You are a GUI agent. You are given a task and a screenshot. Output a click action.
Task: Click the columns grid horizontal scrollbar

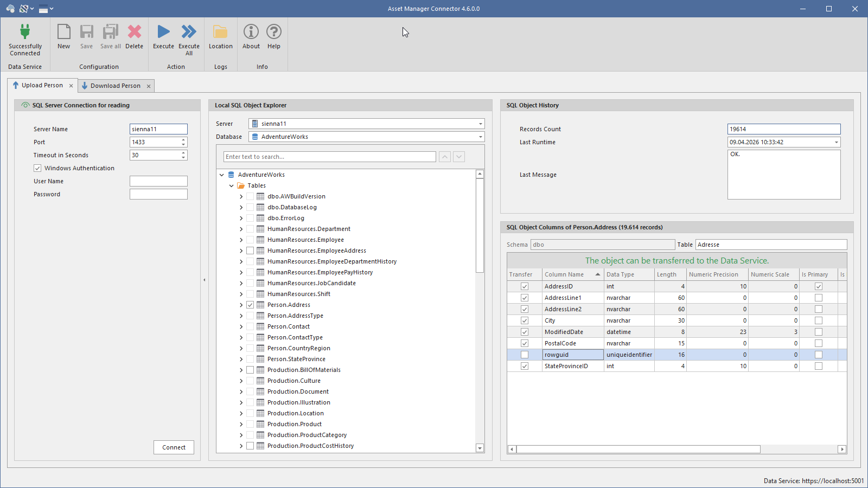coord(638,449)
